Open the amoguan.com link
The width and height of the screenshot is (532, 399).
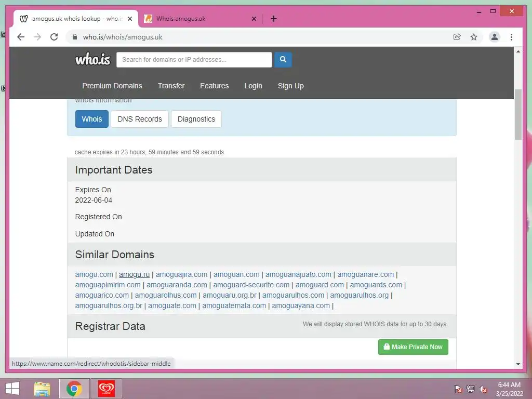[236, 274]
